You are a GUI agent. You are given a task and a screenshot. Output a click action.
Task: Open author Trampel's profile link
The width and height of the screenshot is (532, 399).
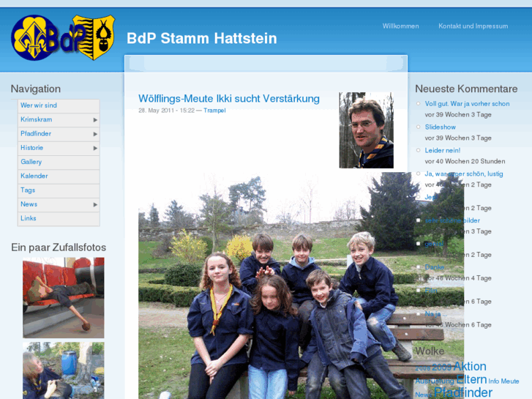214,111
